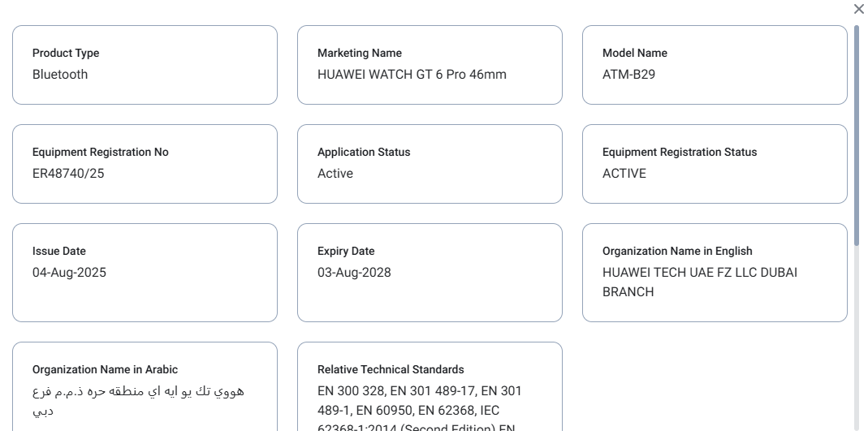Select the expiry date 03-Aug-2028
868x435 pixels.
coord(354,273)
